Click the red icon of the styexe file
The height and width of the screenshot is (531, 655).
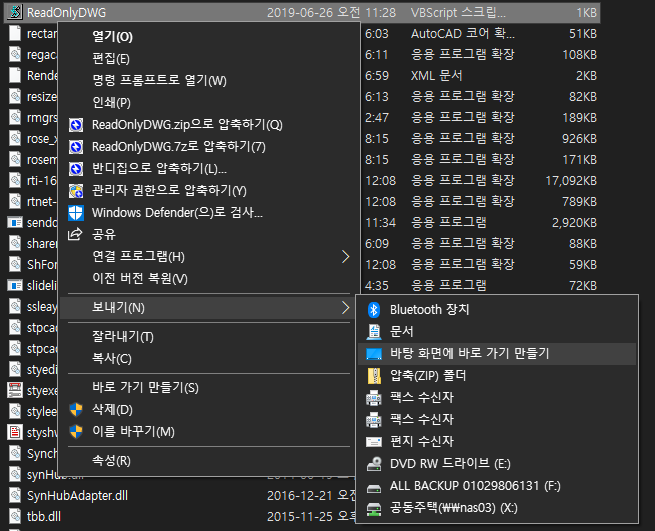pyautogui.click(x=15, y=390)
